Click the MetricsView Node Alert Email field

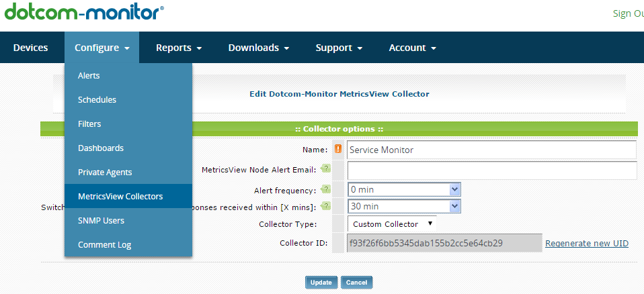point(492,170)
